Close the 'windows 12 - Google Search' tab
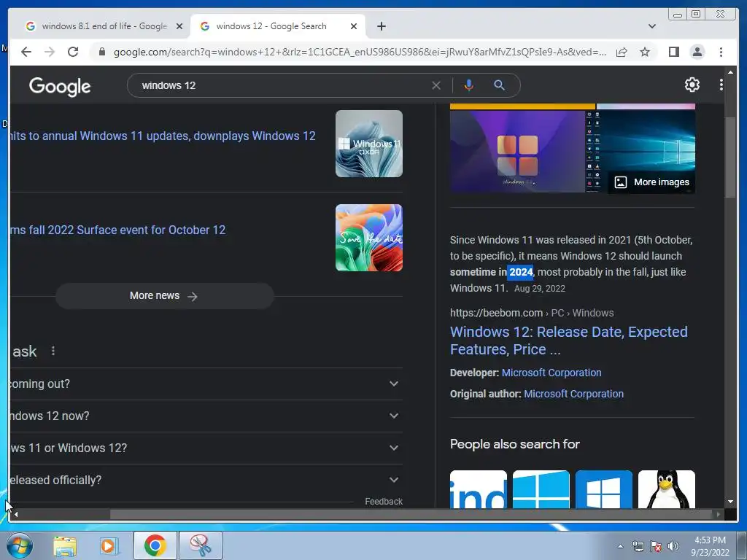The width and height of the screenshot is (747, 560). [354, 26]
